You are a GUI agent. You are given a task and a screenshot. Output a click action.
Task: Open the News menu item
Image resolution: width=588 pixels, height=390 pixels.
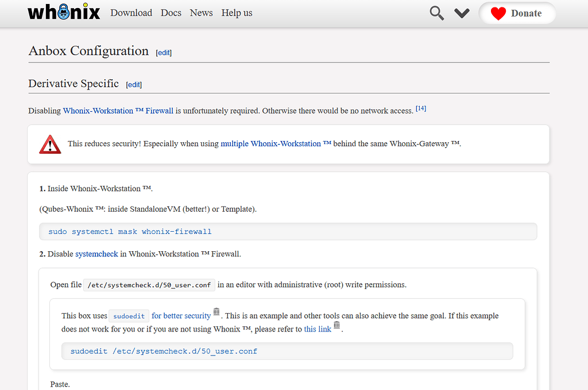pyautogui.click(x=201, y=13)
